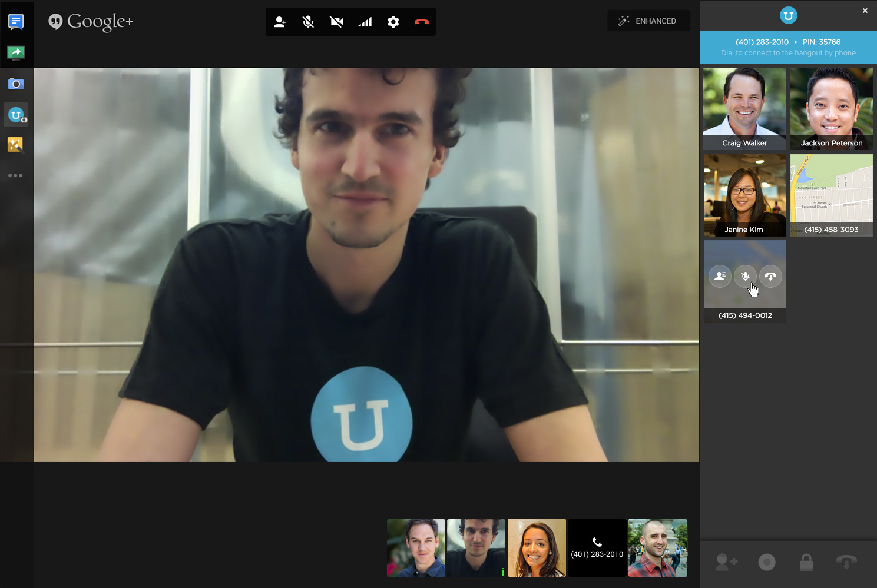Click the (401) 283-2010 phone thumbnail
877x588 pixels.
coord(597,548)
